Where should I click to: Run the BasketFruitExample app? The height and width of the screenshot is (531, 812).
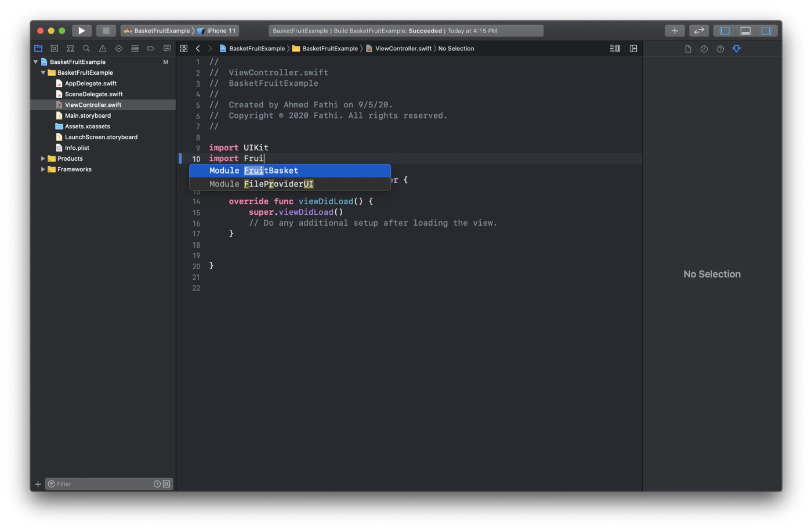pos(81,30)
